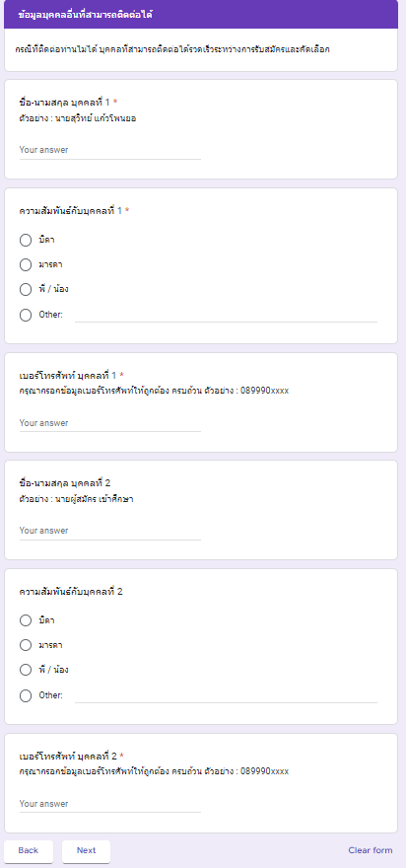Click phone number field for person 2
The image size is (406, 868).
point(110,804)
